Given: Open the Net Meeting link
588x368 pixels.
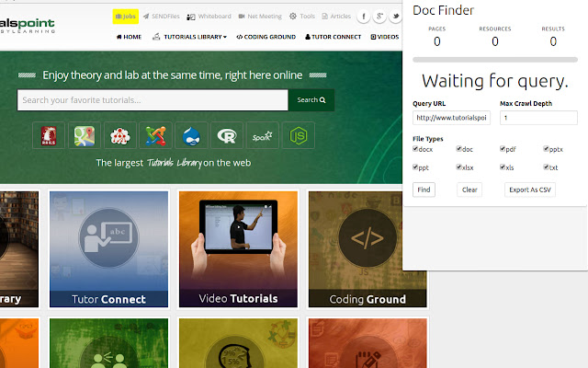Looking at the screenshot, I should coord(260,17).
